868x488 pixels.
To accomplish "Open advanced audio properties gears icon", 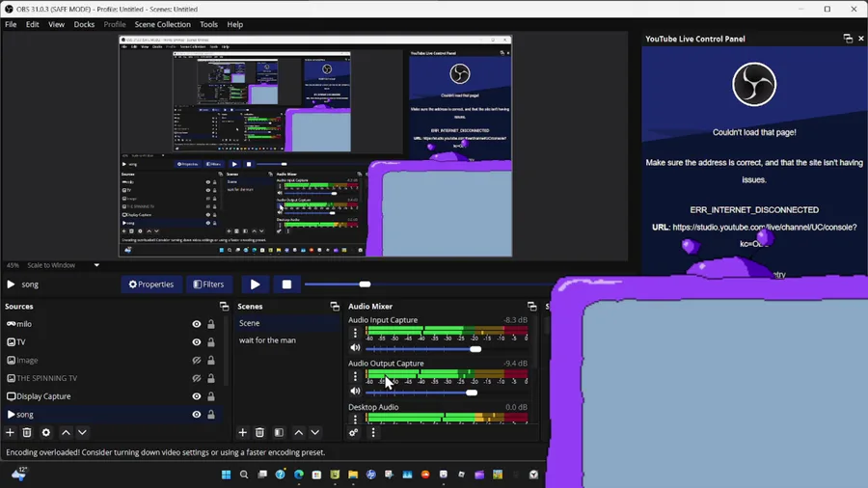I will point(353,432).
